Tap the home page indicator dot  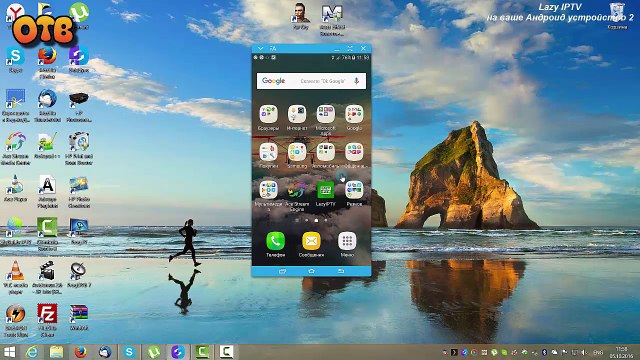[316, 220]
